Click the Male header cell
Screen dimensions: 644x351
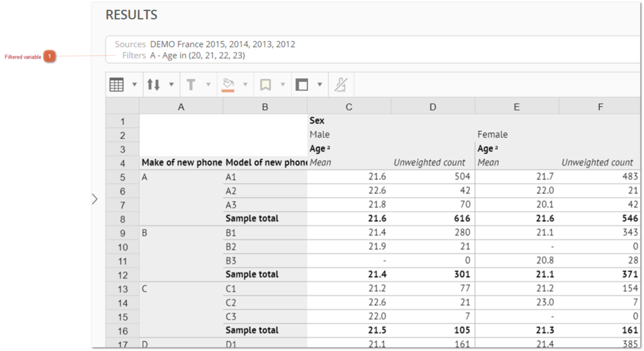coord(320,134)
